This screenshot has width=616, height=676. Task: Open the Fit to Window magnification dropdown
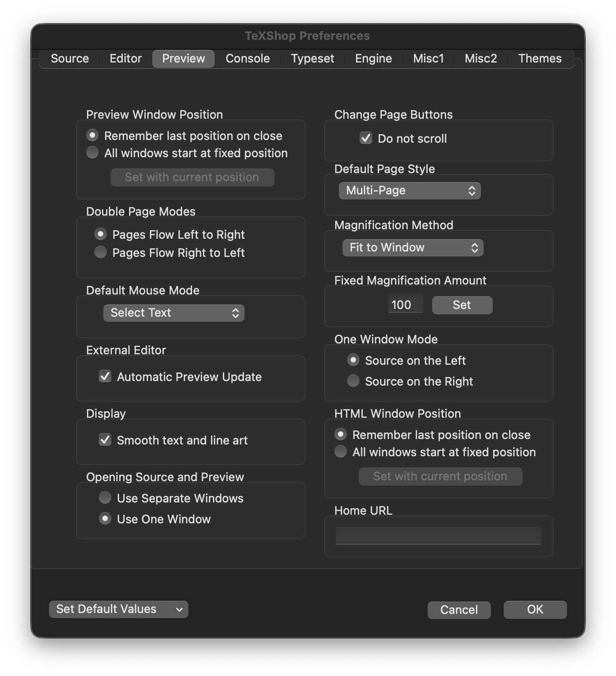pyautogui.click(x=413, y=248)
